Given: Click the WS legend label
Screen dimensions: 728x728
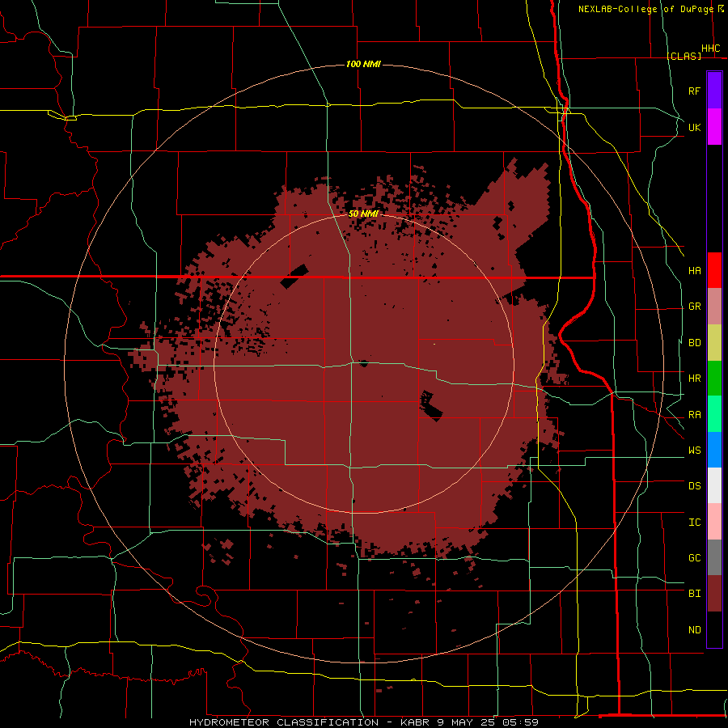Looking at the screenshot, I should click(694, 451).
